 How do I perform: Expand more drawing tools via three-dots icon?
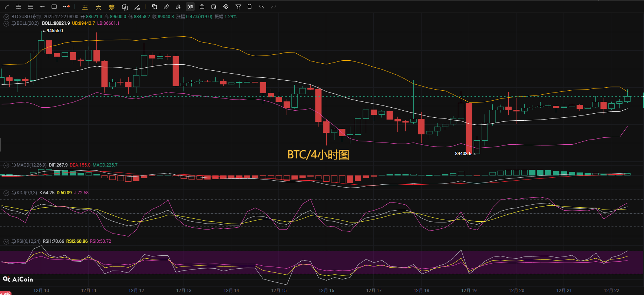coord(66,7)
